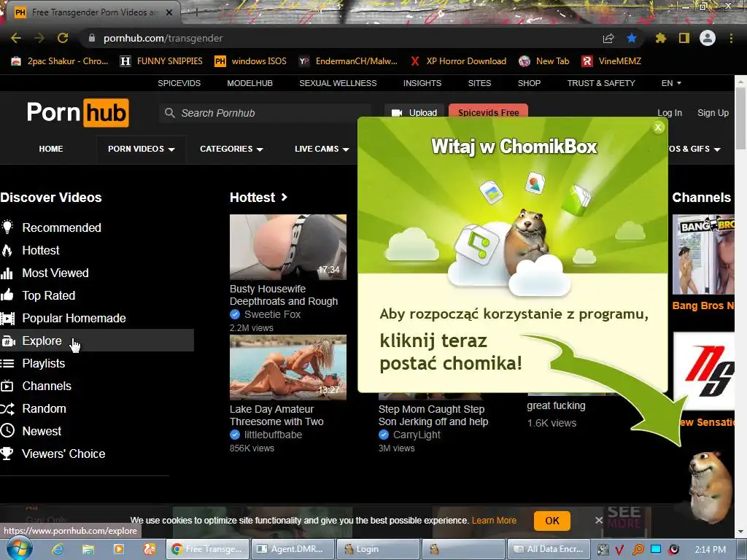Click the Most Viewed bar-chart icon
The height and width of the screenshot is (560, 747).
pos(7,273)
